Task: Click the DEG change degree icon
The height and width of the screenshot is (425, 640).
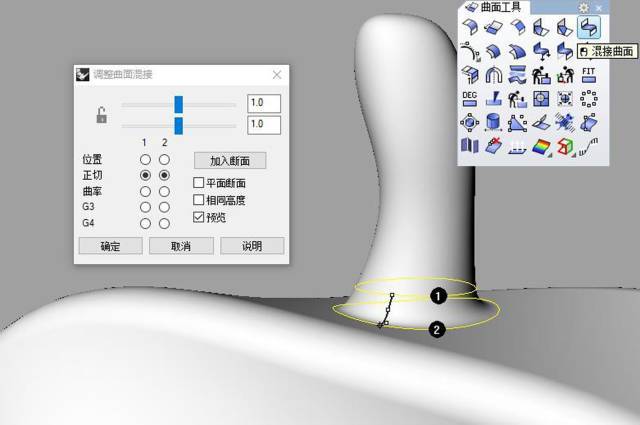Action: [469, 98]
